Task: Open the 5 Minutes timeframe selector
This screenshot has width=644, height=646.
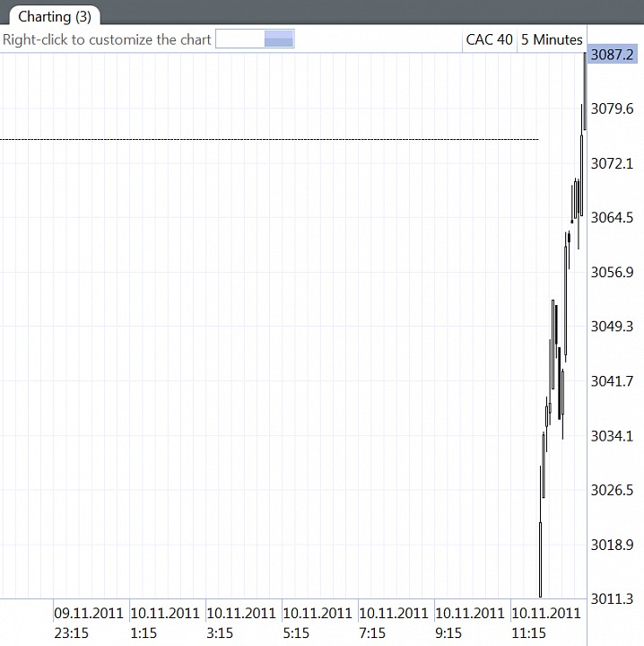Action: pos(552,39)
